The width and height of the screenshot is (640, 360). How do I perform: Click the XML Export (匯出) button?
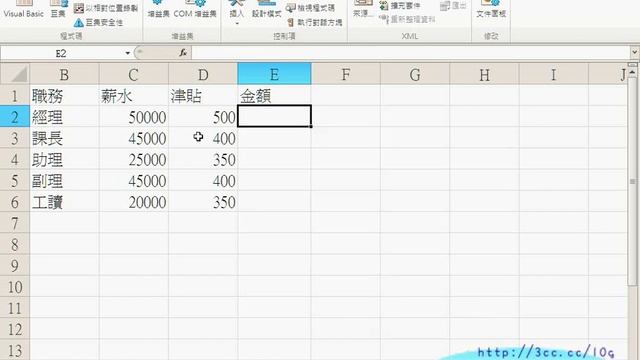coord(453,6)
